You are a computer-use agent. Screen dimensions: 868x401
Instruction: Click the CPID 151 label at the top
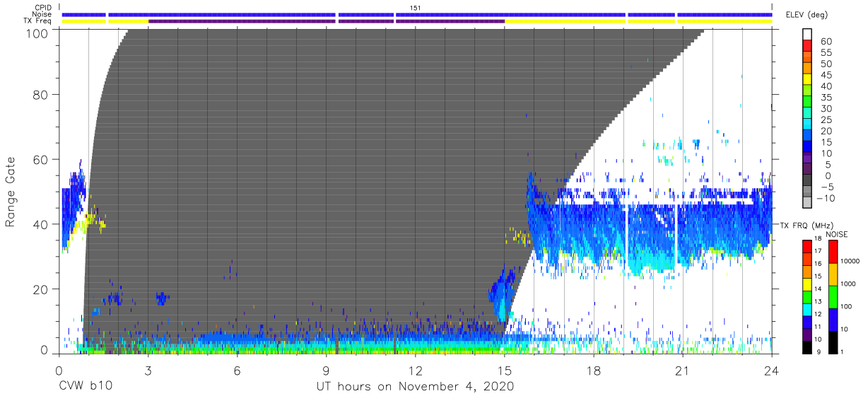click(416, 7)
